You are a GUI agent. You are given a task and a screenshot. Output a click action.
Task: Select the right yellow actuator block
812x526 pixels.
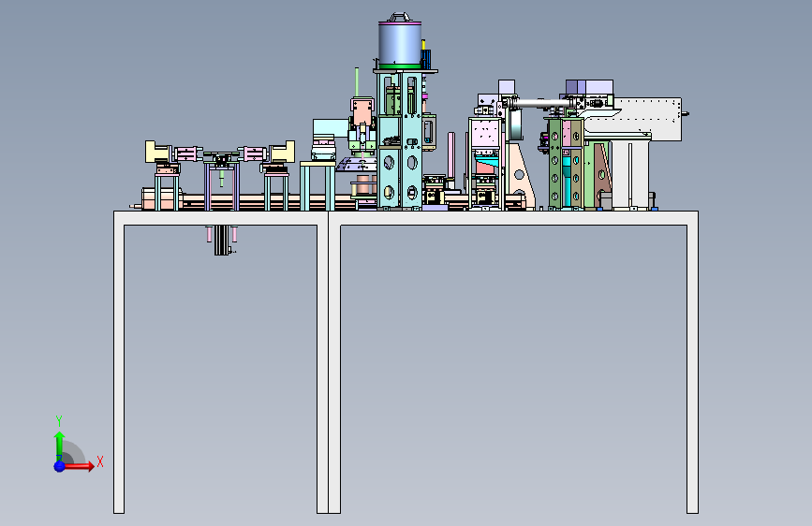click(282, 152)
